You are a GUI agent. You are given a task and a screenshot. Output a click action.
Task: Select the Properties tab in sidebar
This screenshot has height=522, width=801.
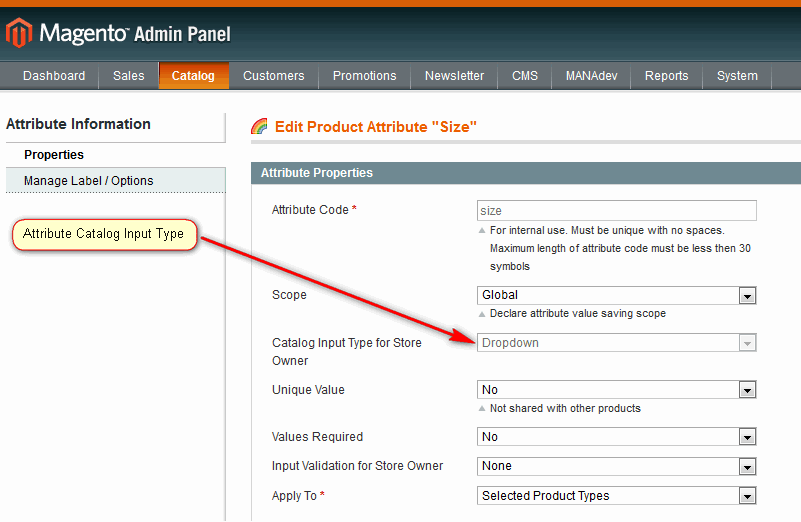pos(115,155)
